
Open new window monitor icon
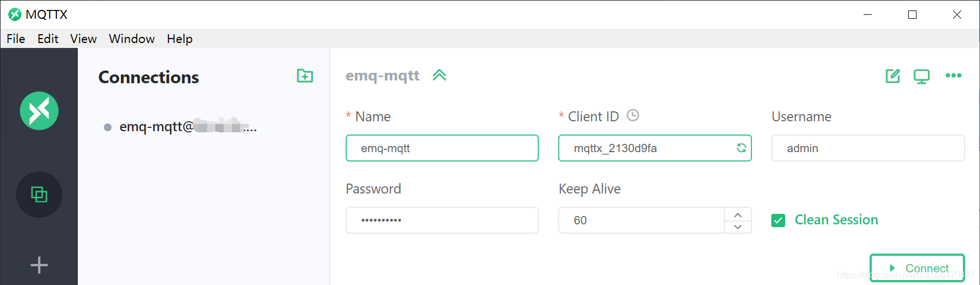tap(921, 77)
